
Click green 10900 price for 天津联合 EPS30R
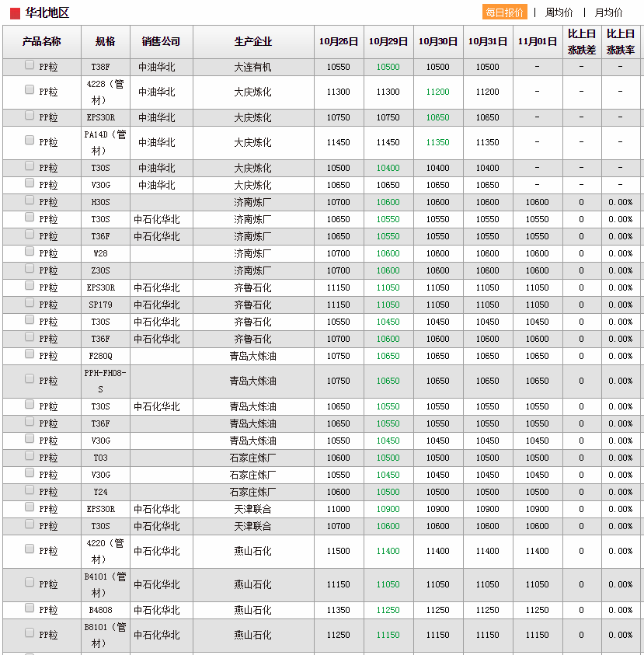(388, 509)
